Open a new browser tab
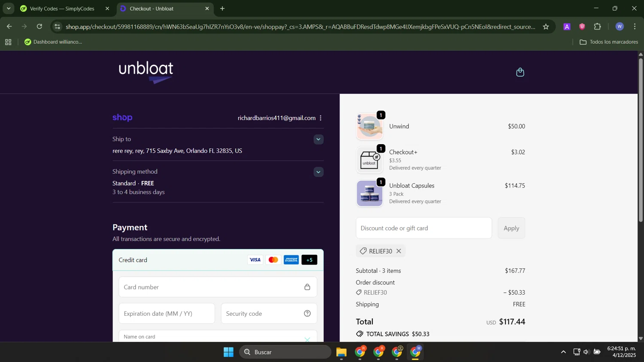The height and width of the screenshot is (362, 644). click(x=222, y=9)
